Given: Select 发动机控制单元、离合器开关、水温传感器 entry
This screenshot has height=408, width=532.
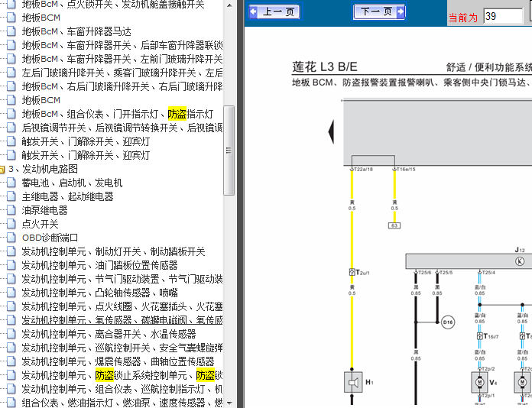Looking at the screenshot, I should 109,334.
